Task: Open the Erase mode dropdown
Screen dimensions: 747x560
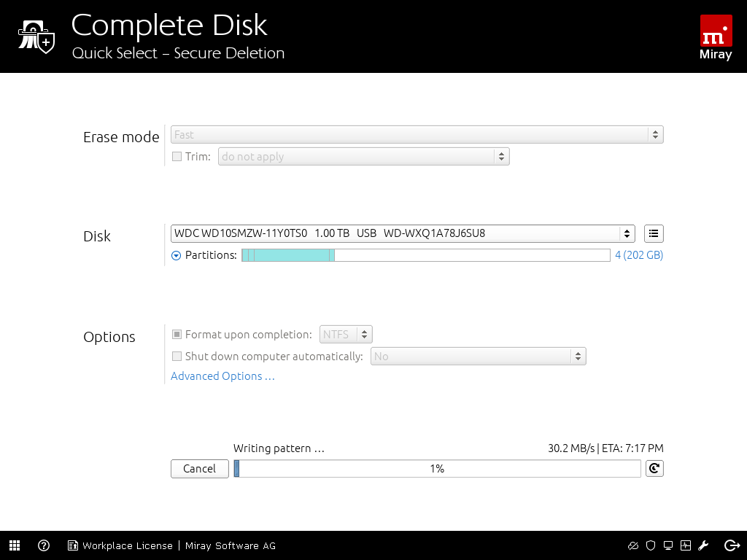Action: (x=417, y=135)
